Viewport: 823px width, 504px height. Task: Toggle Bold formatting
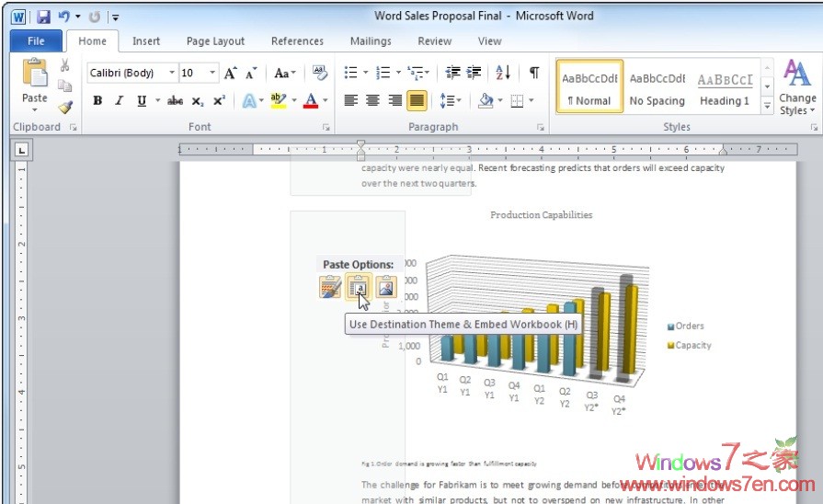tap(97, 101)
